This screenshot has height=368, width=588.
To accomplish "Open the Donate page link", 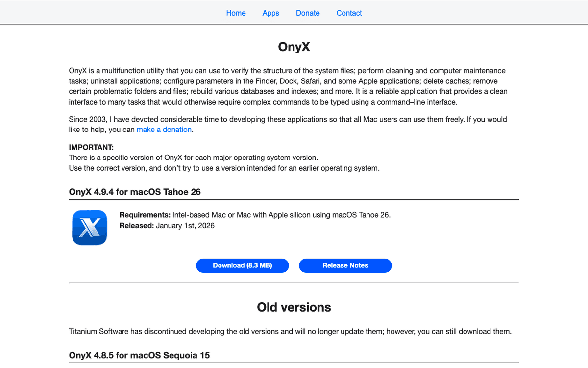I will coord(308,13).
